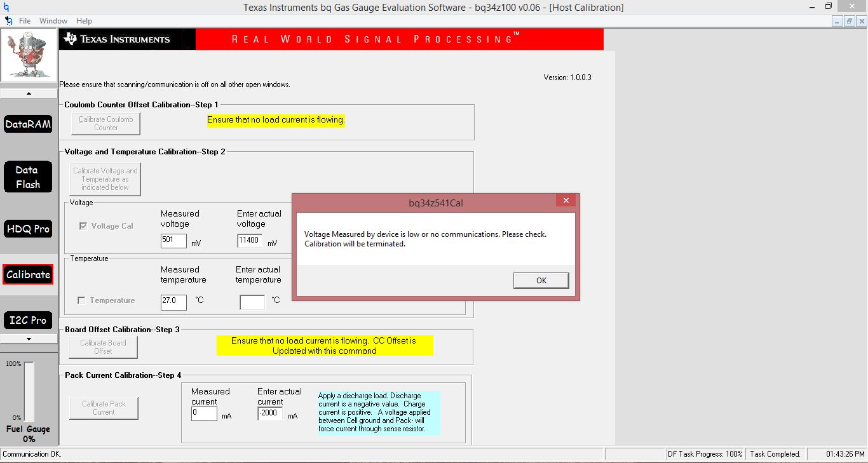The height and width of the screenshot is (463, 868).
Task: Open the Data Flash panel
Action: point(28,177)
